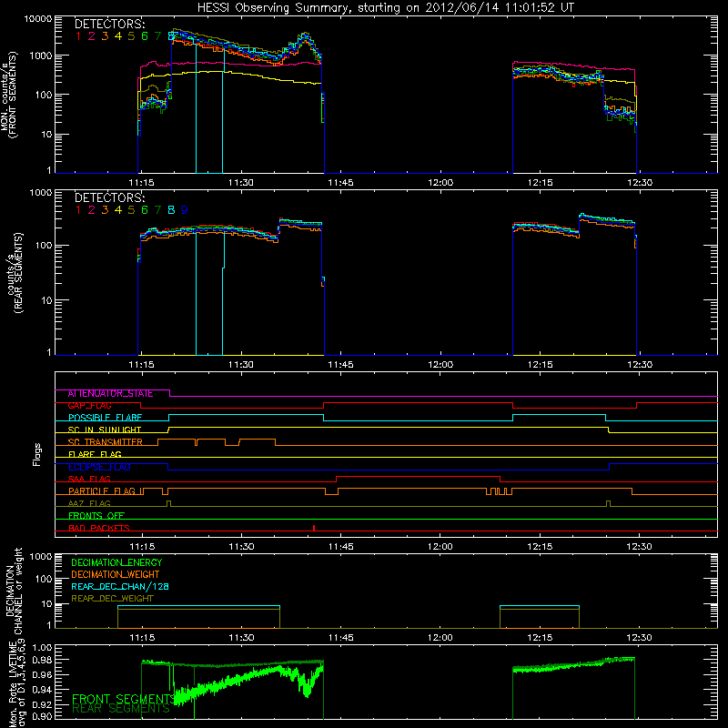Click the POSSIBLE_FLARE flag label
Screen dimensions: 728x728
pos(105,418)
